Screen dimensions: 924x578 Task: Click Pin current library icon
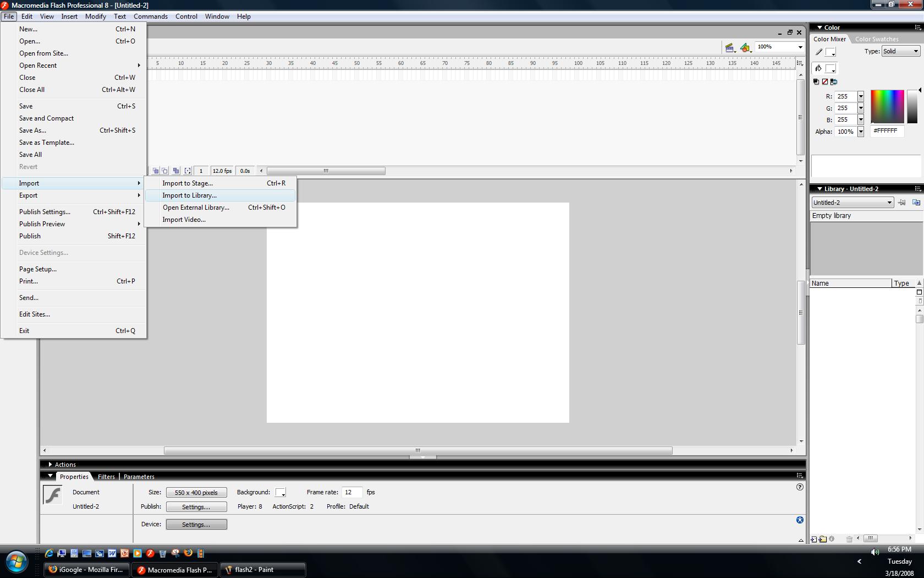(x=902, y=203)
